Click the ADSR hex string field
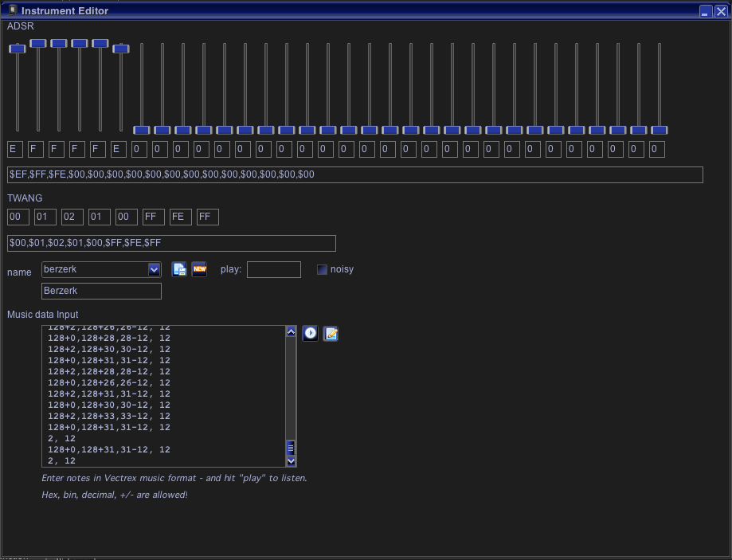732x560 pixels. 354,174
